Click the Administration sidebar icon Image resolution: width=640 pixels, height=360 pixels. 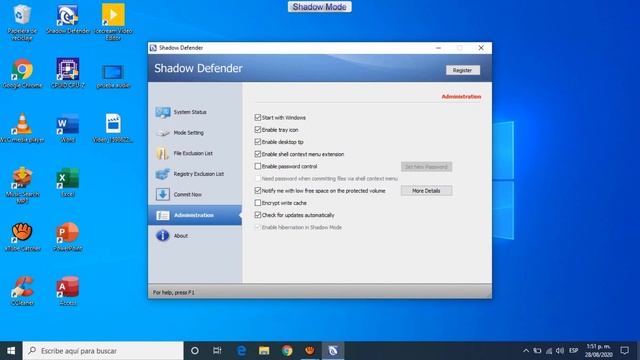[x=162, y=215]
